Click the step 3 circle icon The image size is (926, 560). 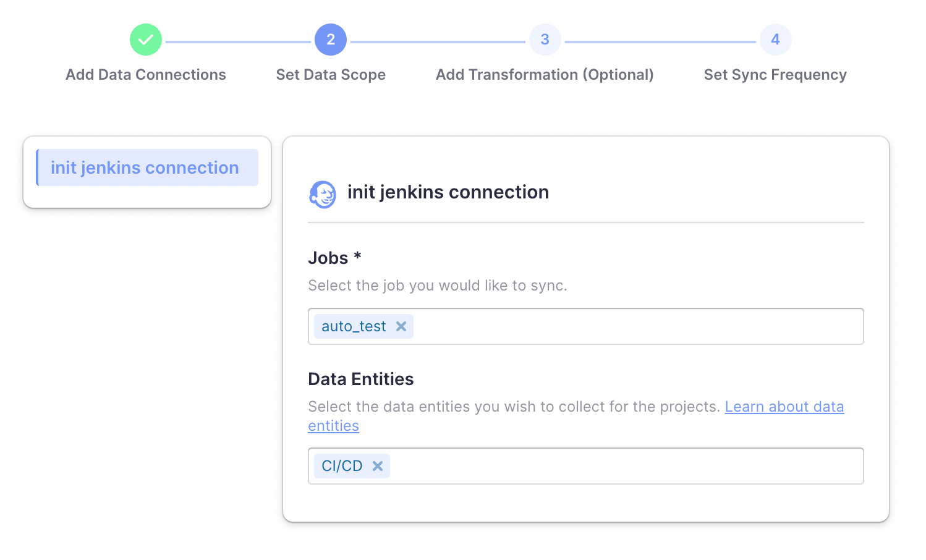(545, 40)
